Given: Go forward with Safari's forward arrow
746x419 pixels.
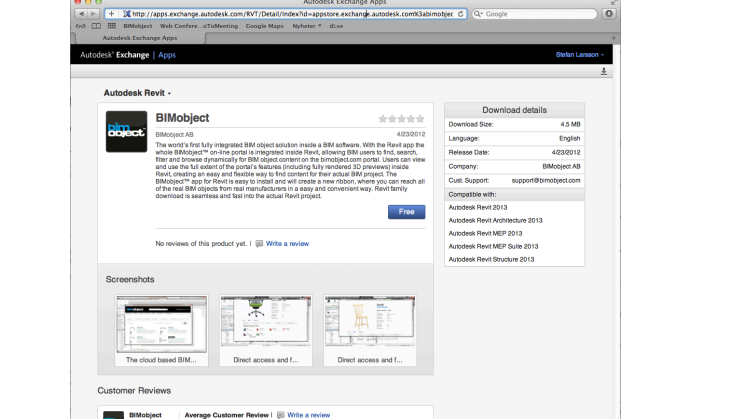Looking at the screenshot, I should tap(93, 14).
